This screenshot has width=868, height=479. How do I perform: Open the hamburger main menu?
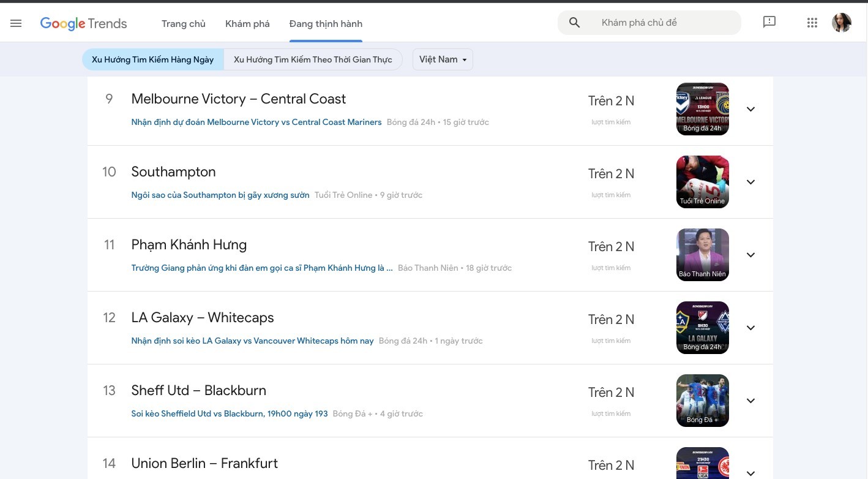tap(16, 23)
